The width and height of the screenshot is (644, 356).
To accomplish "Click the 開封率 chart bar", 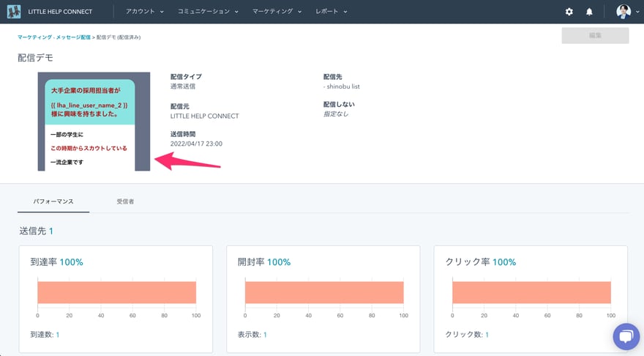I will pyautogui.click(x=324, y=292).
